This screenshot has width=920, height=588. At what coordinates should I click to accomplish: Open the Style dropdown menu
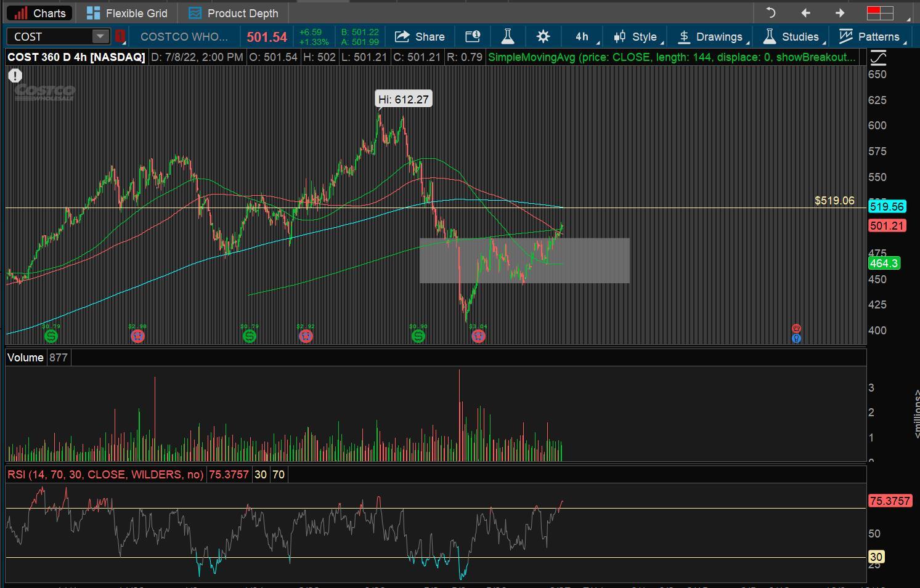(638, 36)
